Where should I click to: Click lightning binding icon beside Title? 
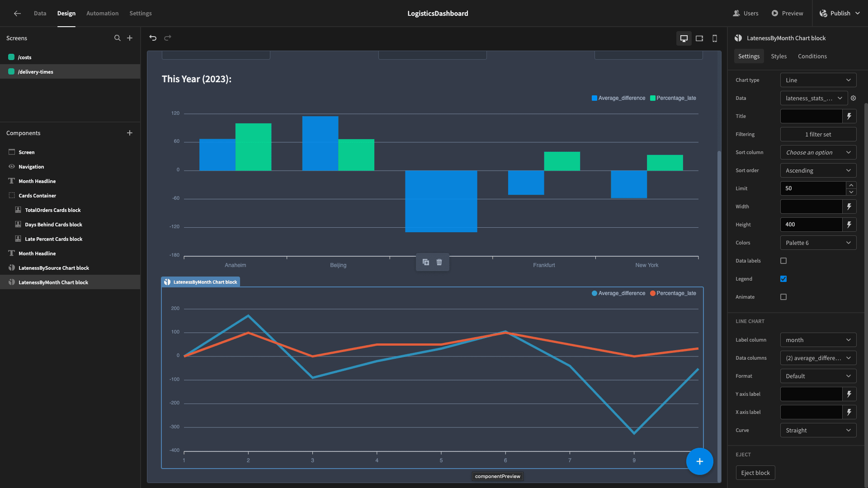pyautogui.click(x=849, y=116)
